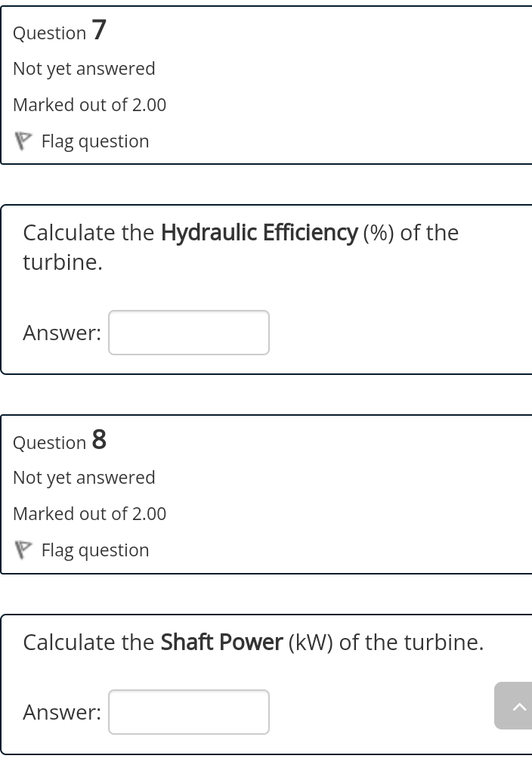Click the "Answer:" label in the Shaft Power question
Viewport: 532px width, 768px height.
tap(62, 712)
